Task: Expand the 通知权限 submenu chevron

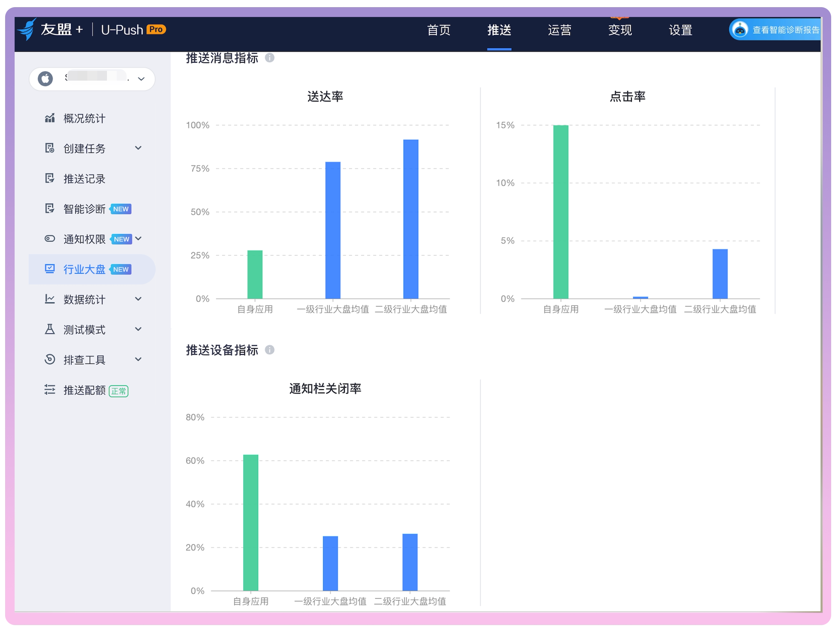Action: pos(138,239)
